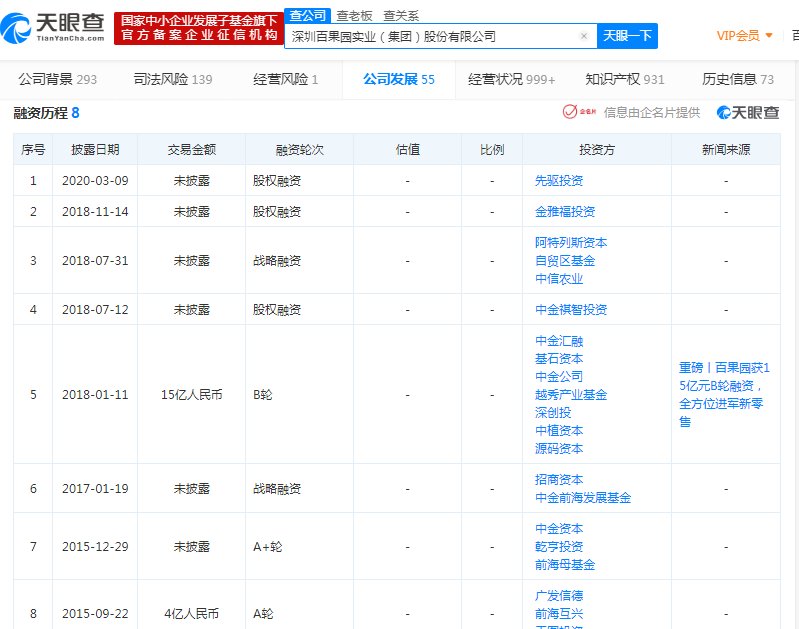Screen dimensions: 799x629
Task: Open investor link 中金资本
Action: [559, 529]
